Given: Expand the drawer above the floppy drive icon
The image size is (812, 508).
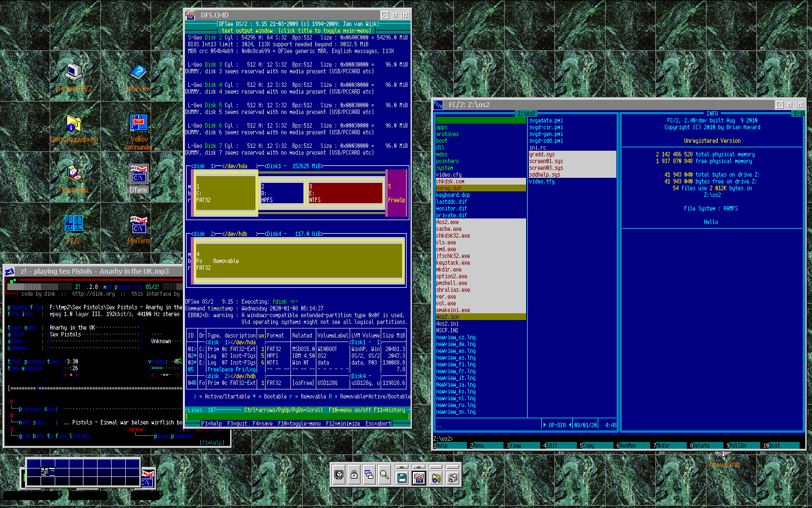Looking at the screenshot, I should pos(402,467).
